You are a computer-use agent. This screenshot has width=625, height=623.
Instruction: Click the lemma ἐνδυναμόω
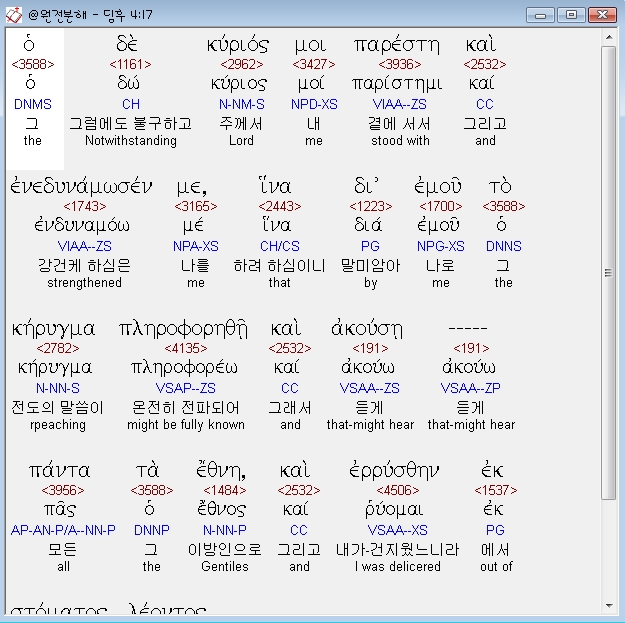[82, 226]
